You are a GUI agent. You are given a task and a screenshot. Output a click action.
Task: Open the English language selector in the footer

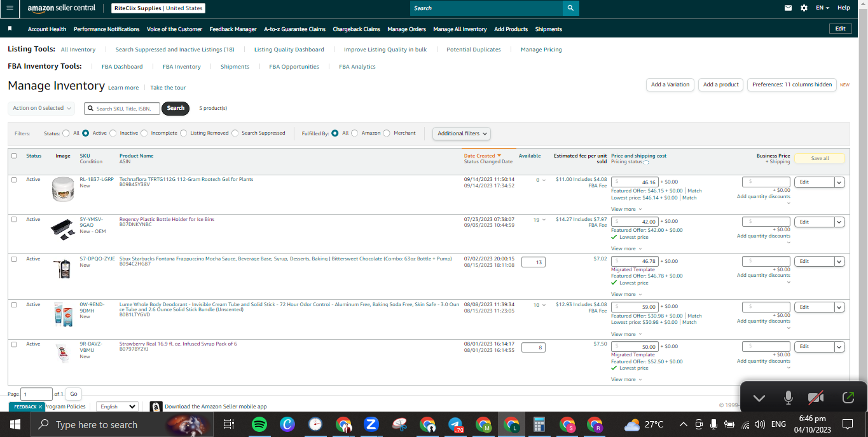[x=117, y=407]
